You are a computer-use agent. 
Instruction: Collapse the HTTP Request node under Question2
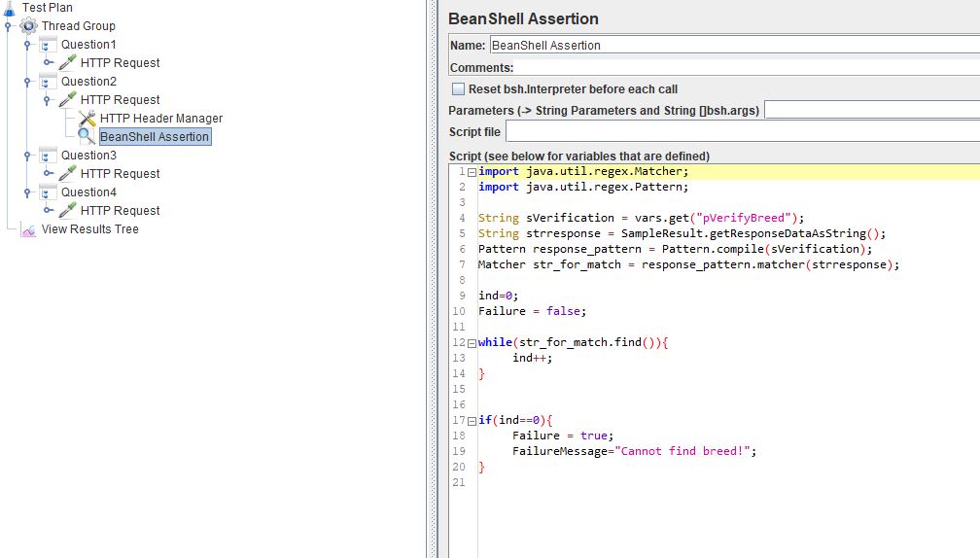tap(47, 100)
